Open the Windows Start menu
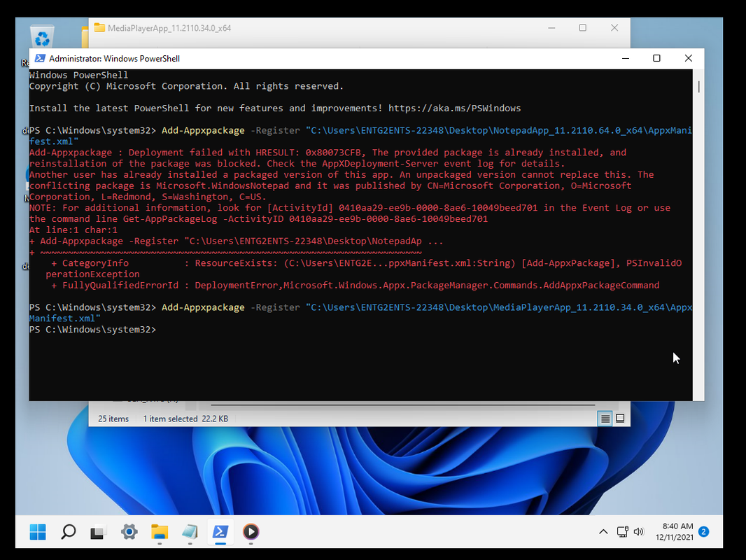Screen dimensions: 746x560 (38, 532)
